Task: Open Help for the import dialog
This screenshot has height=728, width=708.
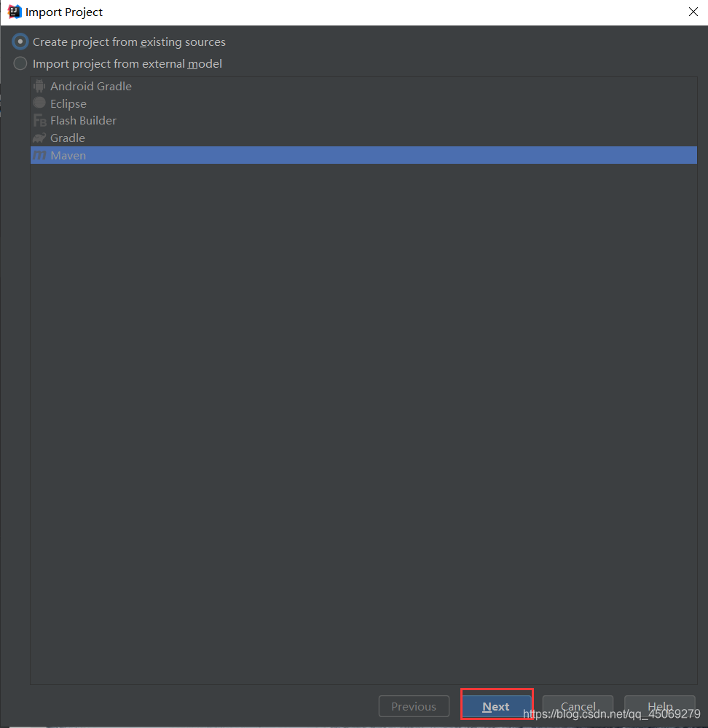Action: point(660,706)
